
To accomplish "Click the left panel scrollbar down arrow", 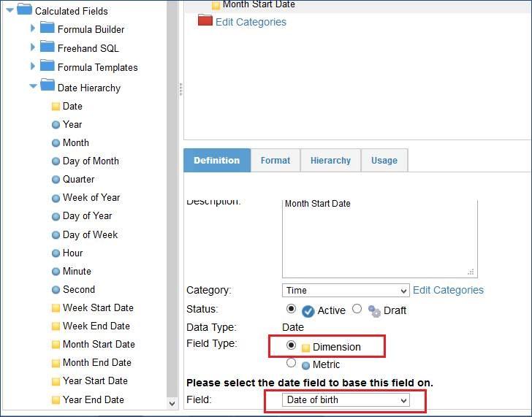I will [x=172, y=403].
